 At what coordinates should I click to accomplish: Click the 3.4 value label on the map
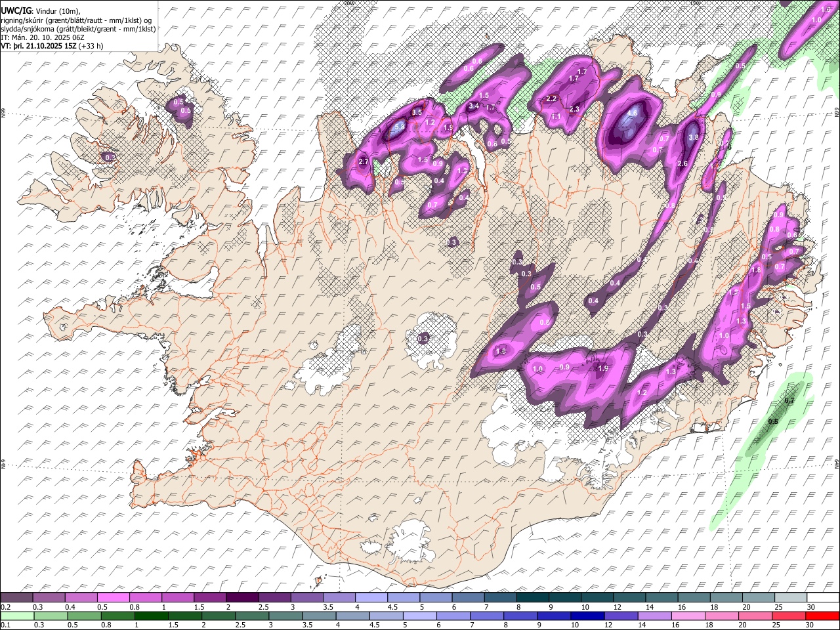pos(473,106)
